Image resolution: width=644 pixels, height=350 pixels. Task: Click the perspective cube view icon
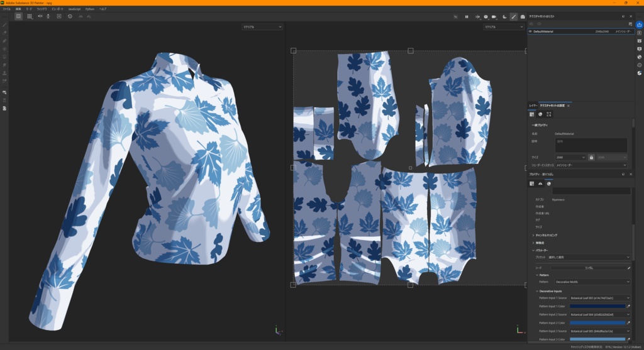click(486, 17)
